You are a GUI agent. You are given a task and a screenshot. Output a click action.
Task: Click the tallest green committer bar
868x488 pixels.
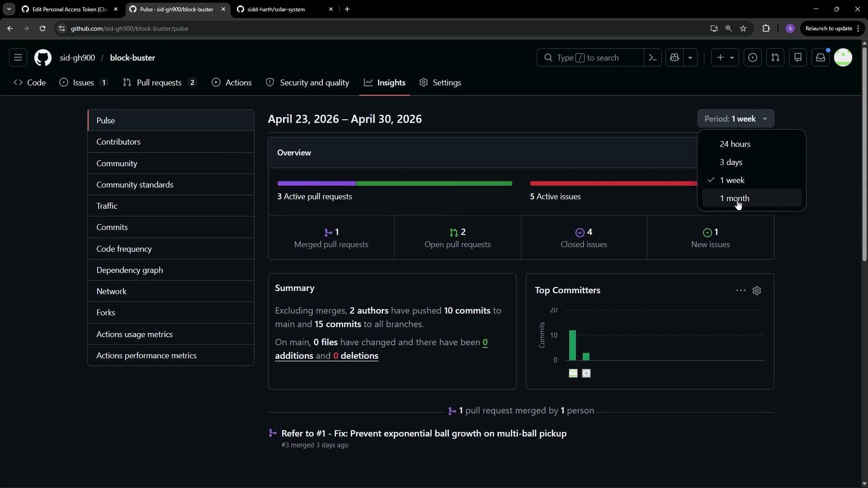pyautogui.click(x=573, y=346)
